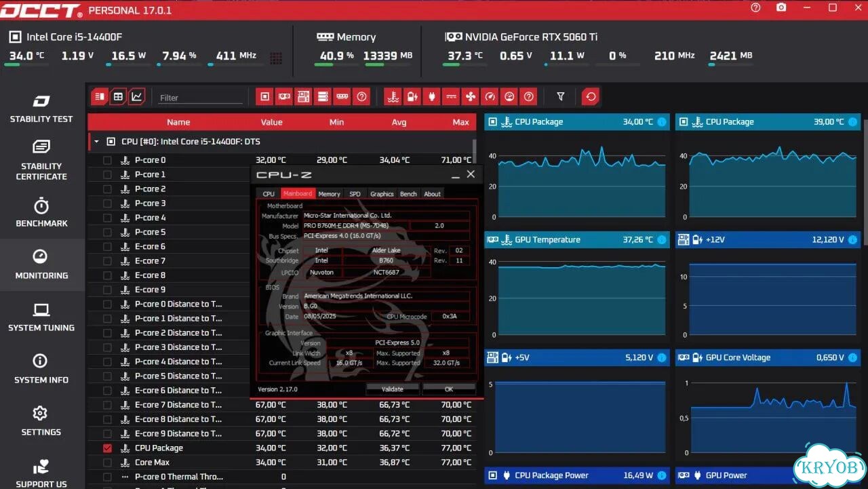Image resolution: width=868 pixels, height=489 pixels.
Task: Switch to graph view icon
Action: (137, 97)
